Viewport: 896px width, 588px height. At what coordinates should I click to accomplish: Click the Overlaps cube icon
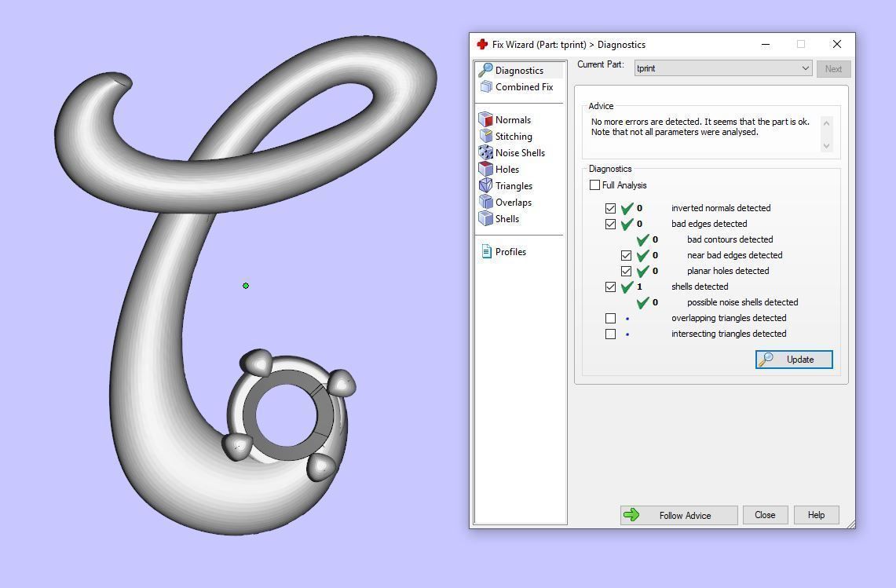click(486, 202)
